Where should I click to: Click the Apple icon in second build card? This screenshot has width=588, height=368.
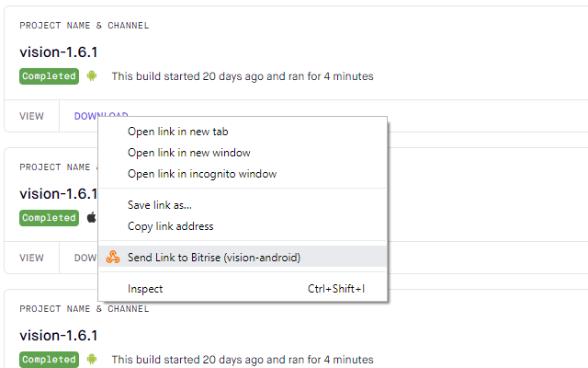pos(92,217)
